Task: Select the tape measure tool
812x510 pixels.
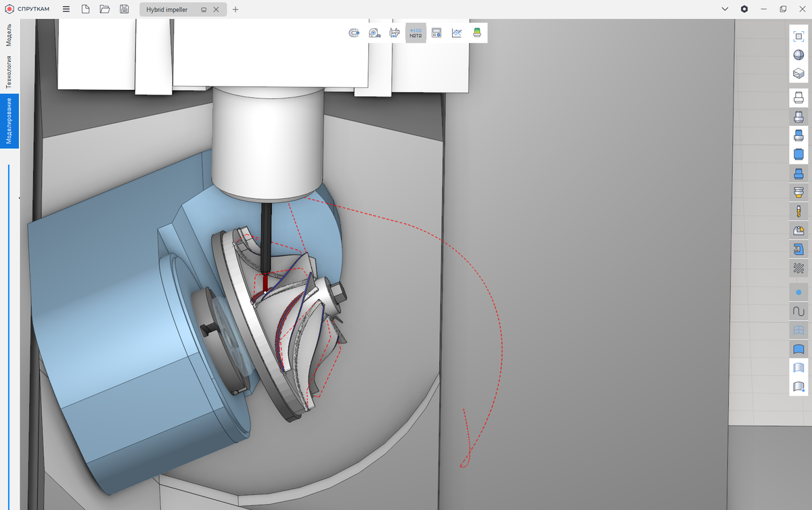Action: [x=374, y=33]
